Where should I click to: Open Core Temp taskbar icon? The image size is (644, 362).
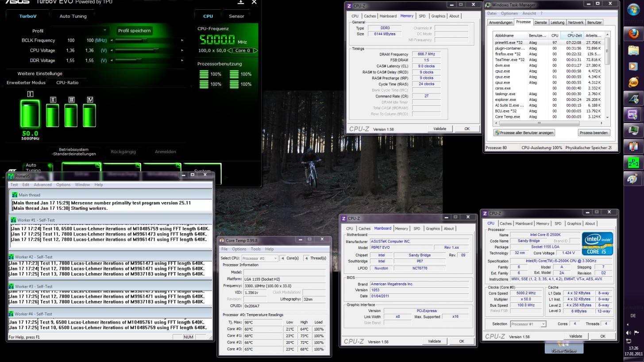633,146
